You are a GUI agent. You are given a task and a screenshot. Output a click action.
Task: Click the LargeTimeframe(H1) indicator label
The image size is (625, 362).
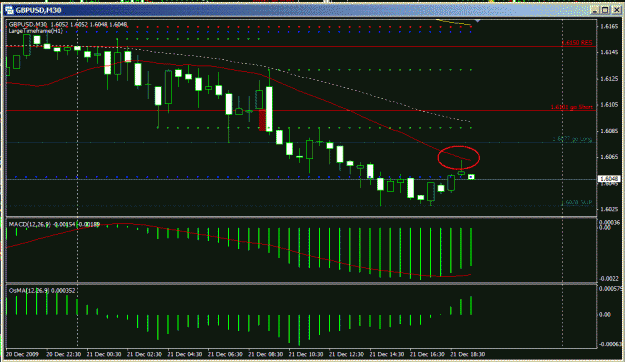coord(35,31)
